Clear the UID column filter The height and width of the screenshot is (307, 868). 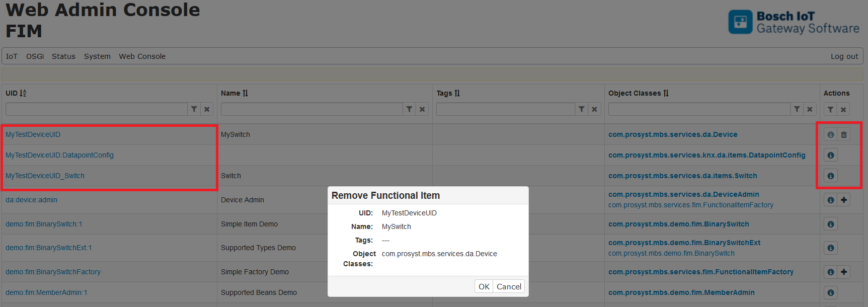207,109
